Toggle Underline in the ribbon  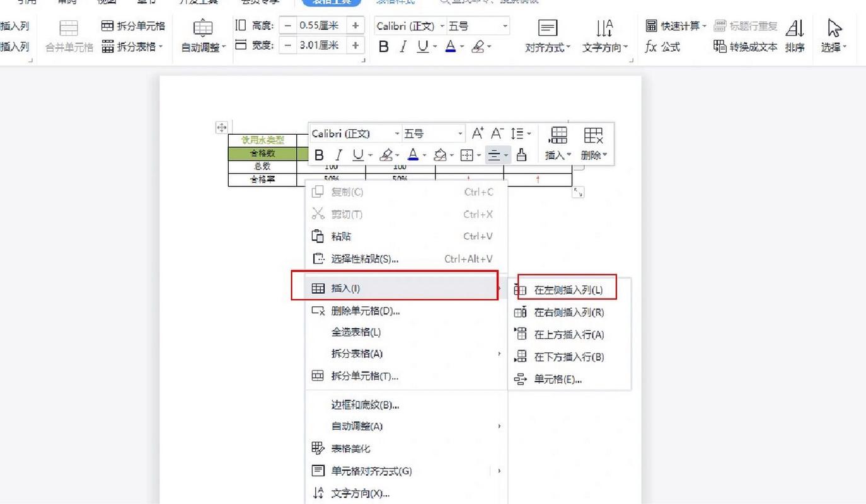(x=422, y=47)
